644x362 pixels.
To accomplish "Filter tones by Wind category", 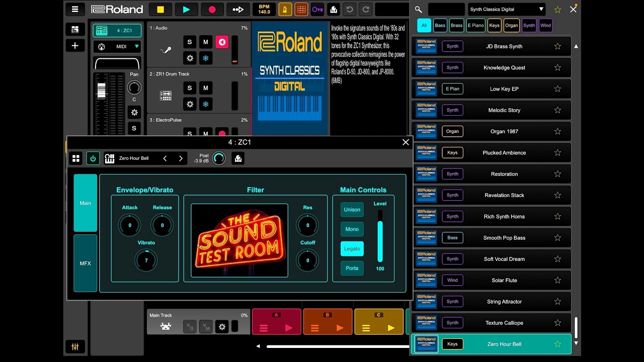I will point(545,25).
